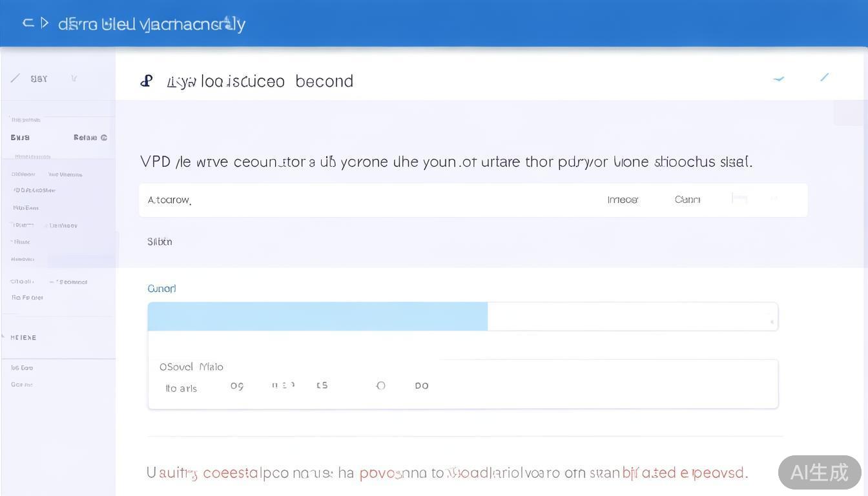Select the circle radio option in the Osovel Maio row
The height and width of the screenshot is (496, 868).
coord(381,386)
